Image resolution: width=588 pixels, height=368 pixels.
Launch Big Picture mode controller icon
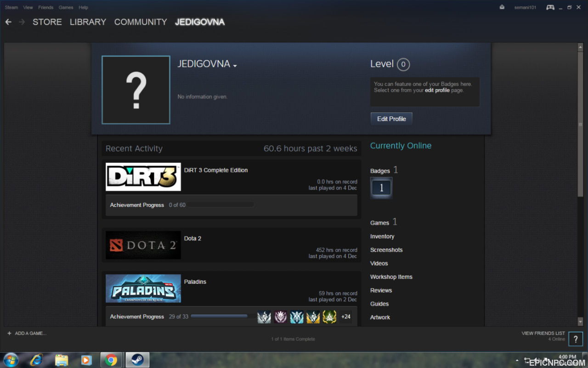pos(550,7)
